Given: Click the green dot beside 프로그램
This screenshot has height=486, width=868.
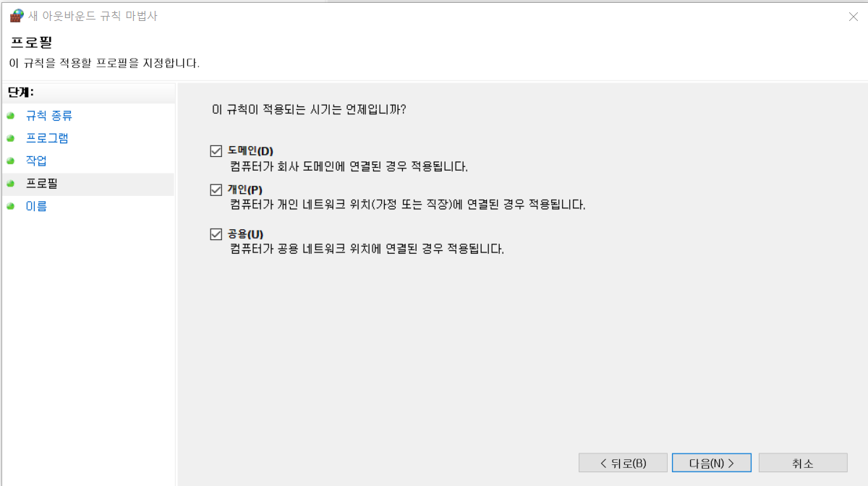Looking at the screenshot, I should (x=10, y=138).
